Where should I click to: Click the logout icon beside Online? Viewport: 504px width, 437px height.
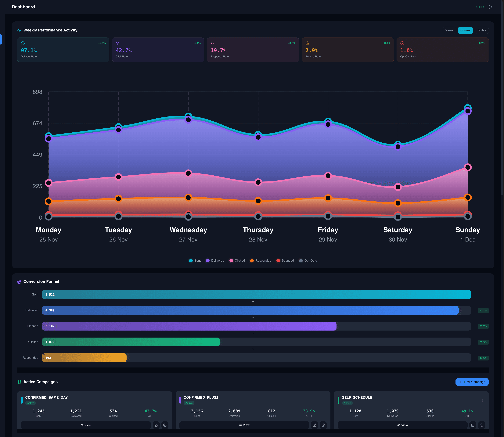[490, 7]
